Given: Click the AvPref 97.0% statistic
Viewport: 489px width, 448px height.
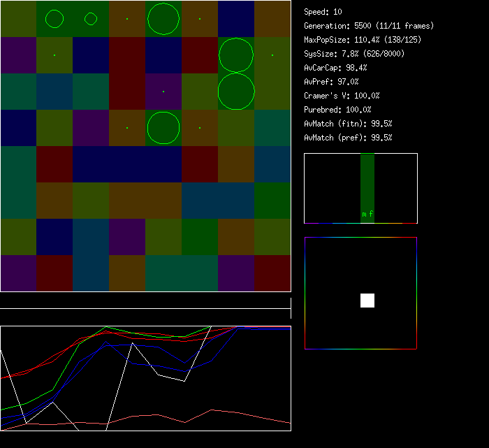Looking at the screenshot, I should click(332, 82).
